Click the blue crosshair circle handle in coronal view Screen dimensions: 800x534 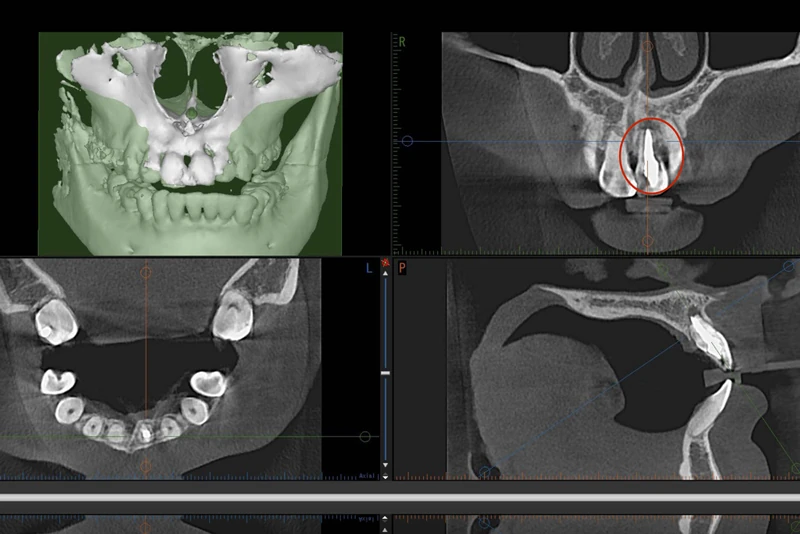(x=407, y=141)
